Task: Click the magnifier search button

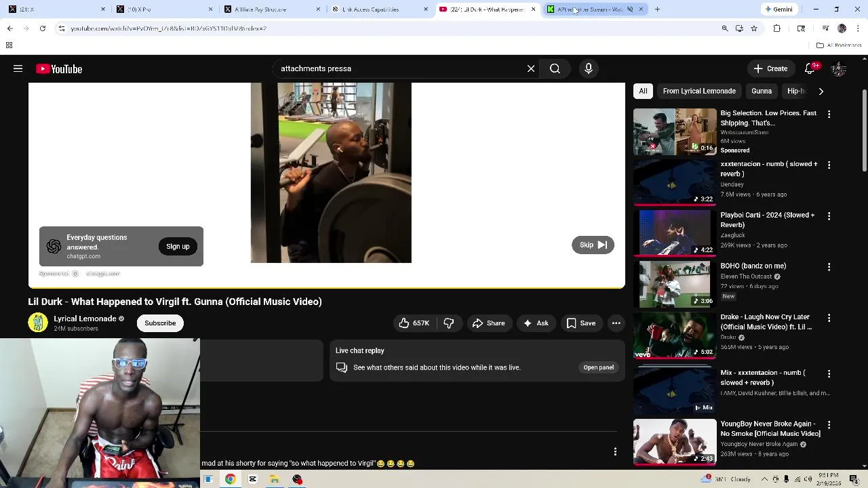Action: point(555,68)
